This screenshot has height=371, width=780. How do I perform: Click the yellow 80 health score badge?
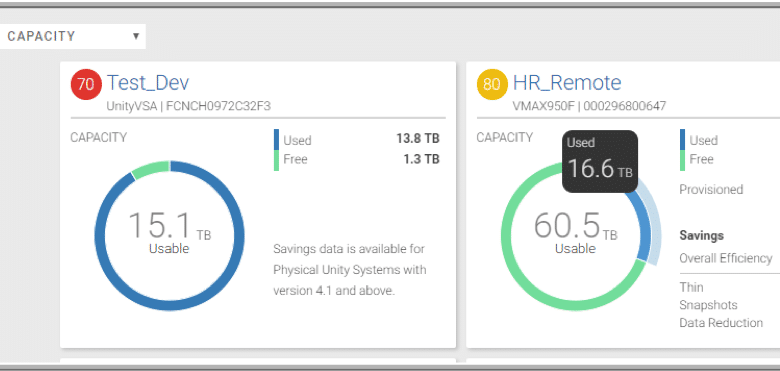point(492,85)
